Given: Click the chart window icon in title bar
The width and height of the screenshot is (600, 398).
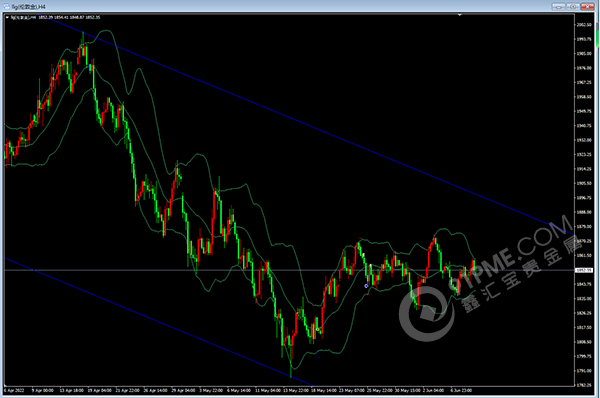Looking at the screenshot, I should click(x=7, y=7).
